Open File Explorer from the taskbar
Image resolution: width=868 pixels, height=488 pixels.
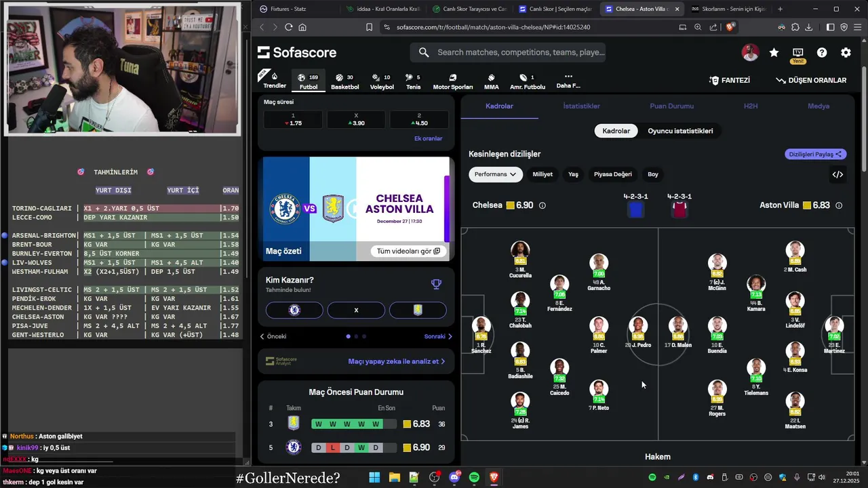tap(394, 477)
